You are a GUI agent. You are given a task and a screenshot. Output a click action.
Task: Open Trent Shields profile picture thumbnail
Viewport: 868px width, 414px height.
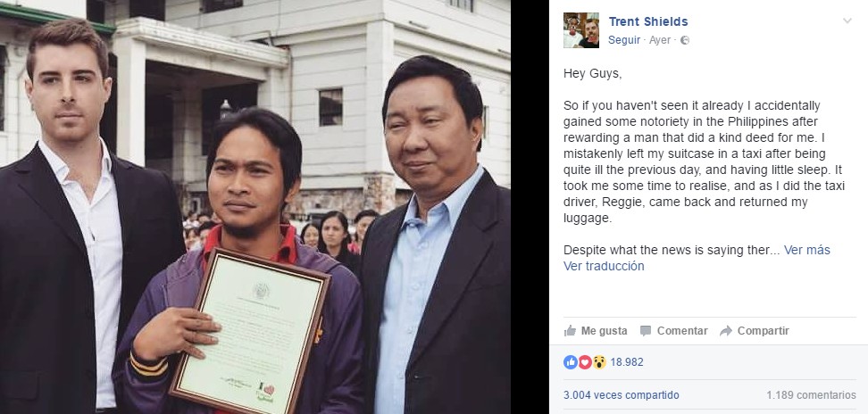[x=581, y=30]
